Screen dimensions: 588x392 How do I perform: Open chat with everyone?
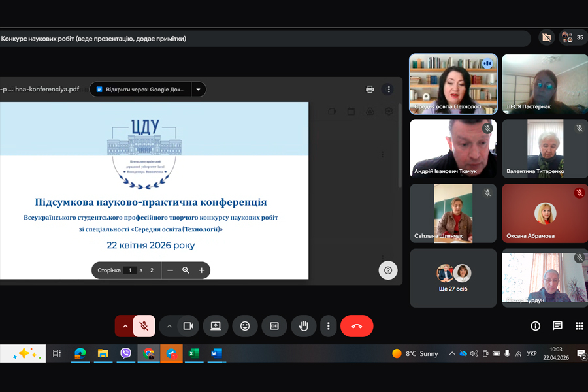click(x=557, y=326)
